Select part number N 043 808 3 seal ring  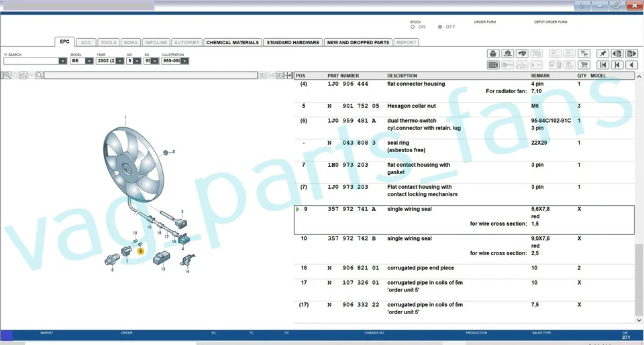[352, 143]
